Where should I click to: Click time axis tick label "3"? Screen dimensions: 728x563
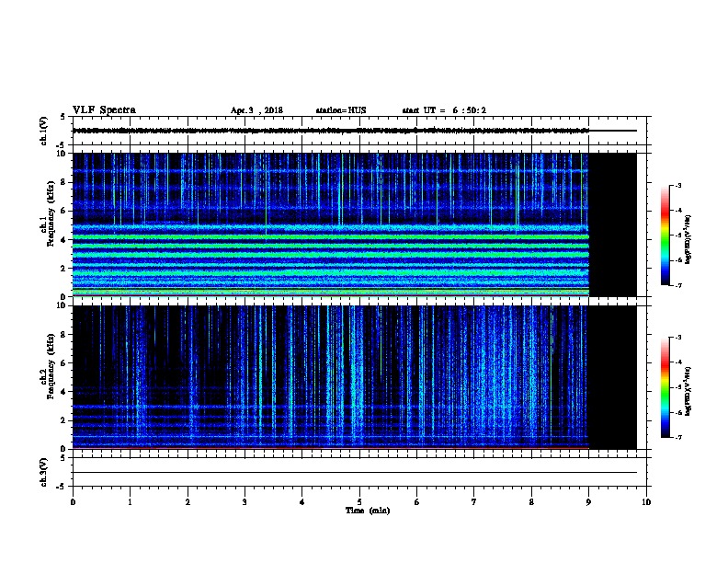tap(245, 502)
